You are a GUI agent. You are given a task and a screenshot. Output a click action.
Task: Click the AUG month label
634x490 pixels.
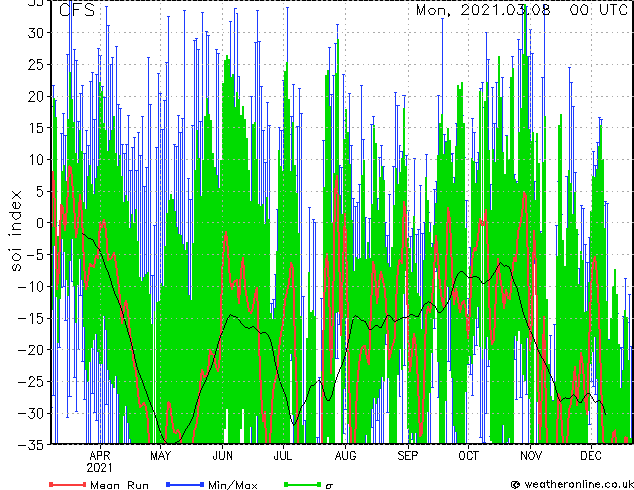point(346,456)
